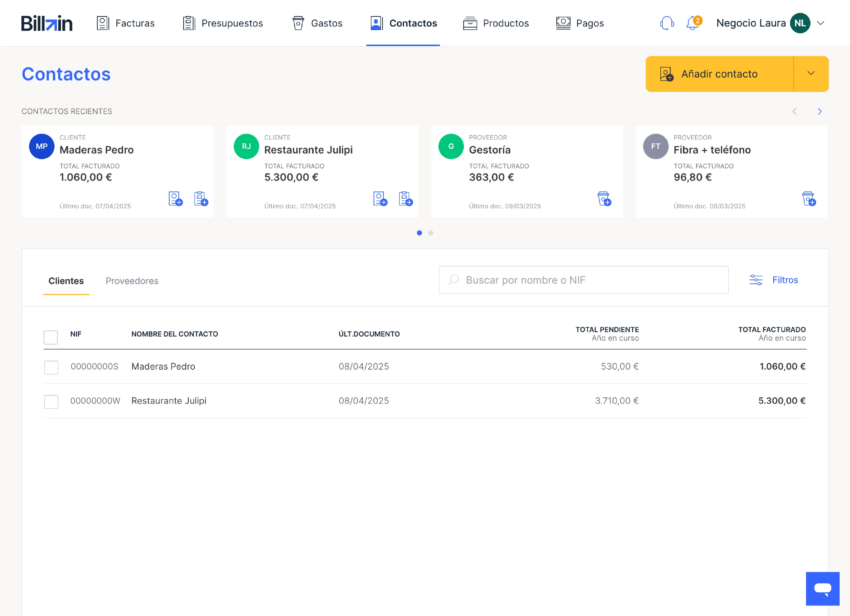Screen dimensions: 850x616
Task: Go to the Gastos section
Action: (318, 23)
